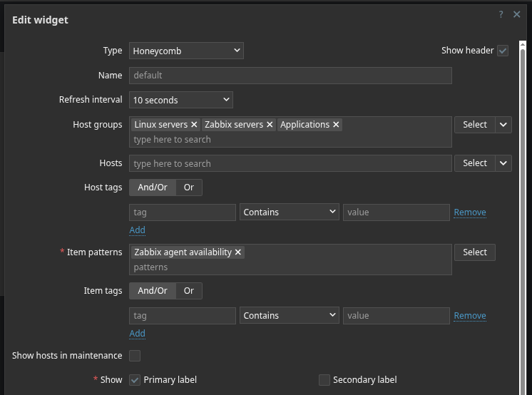
Task: Open the help question mark icon
Action: click(x=501, y=14)
